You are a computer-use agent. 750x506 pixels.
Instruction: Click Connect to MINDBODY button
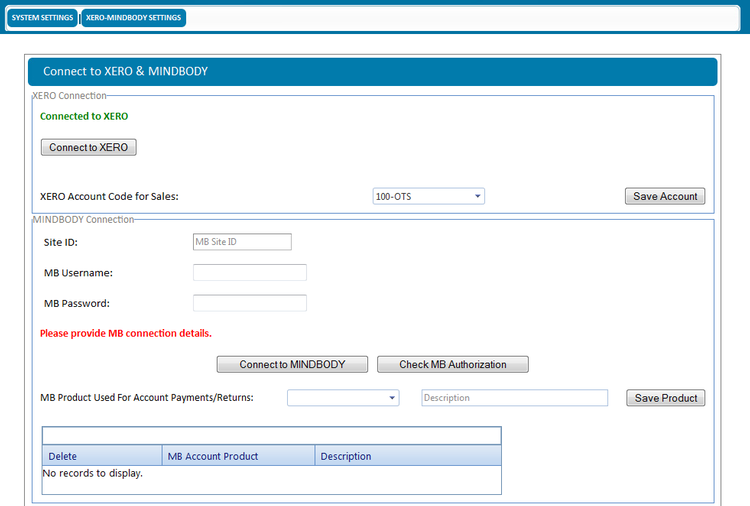click(292, 364)
